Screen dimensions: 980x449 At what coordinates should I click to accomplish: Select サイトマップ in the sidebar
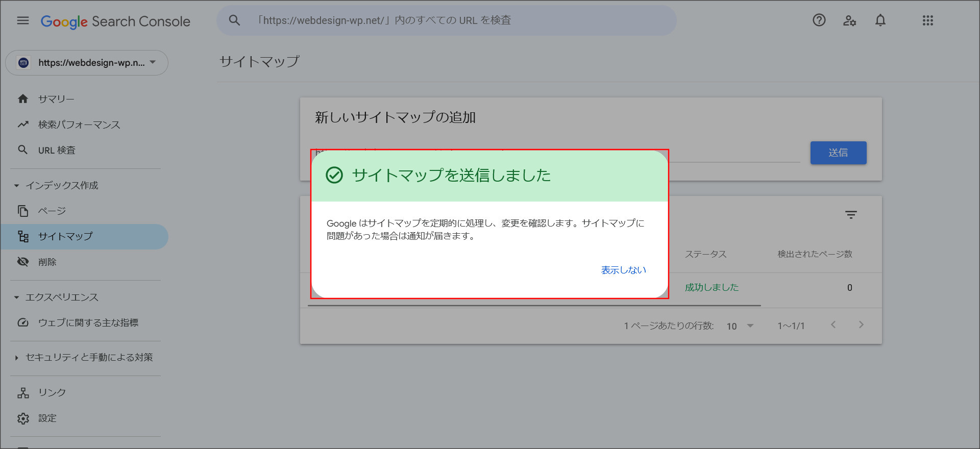84,236
